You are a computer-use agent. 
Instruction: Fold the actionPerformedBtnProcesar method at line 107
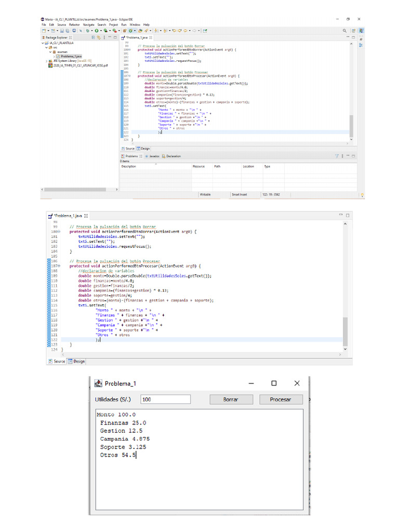(x=58, y=266)
